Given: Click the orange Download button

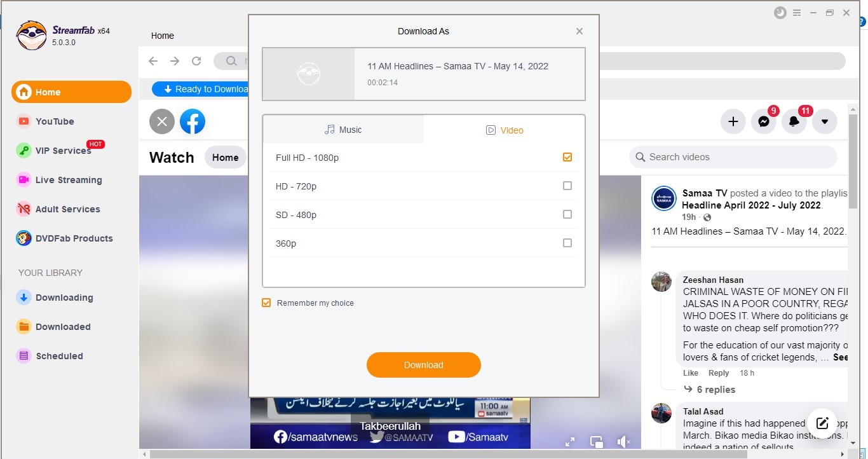Looking at the screenshot, I should click(x=424, y=365).
